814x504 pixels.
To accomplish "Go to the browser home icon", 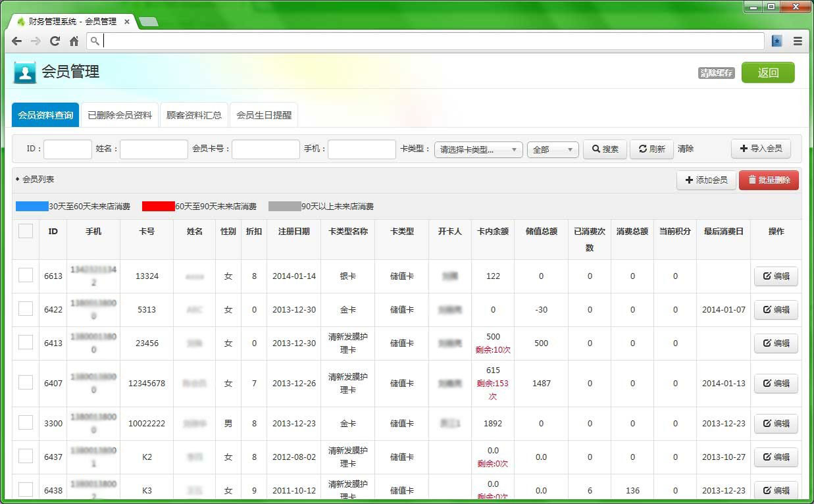I will pos(74,41).
